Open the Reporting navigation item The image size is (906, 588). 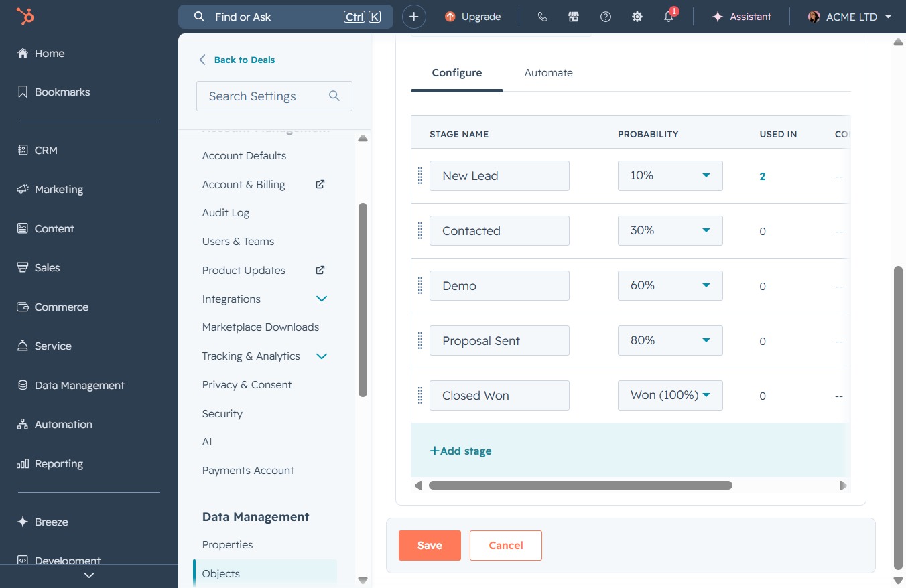(50, 463)
